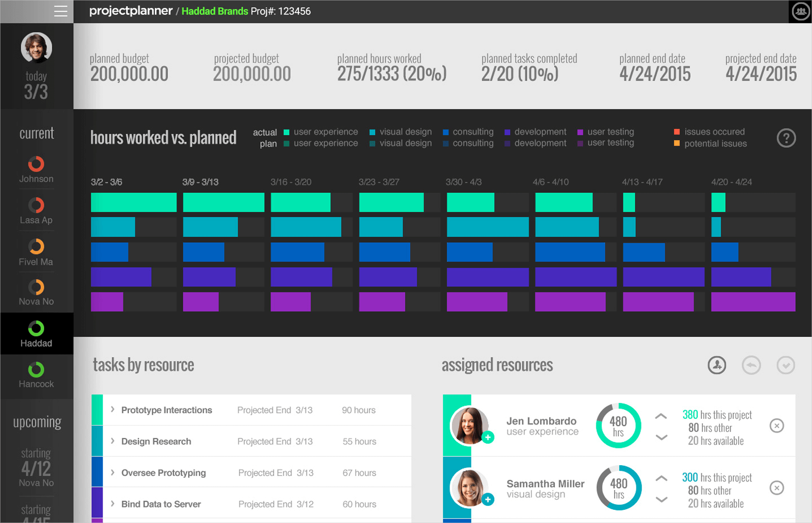
Task: Toggle the issues occured legend indicator
Action: tap(677, 132)
